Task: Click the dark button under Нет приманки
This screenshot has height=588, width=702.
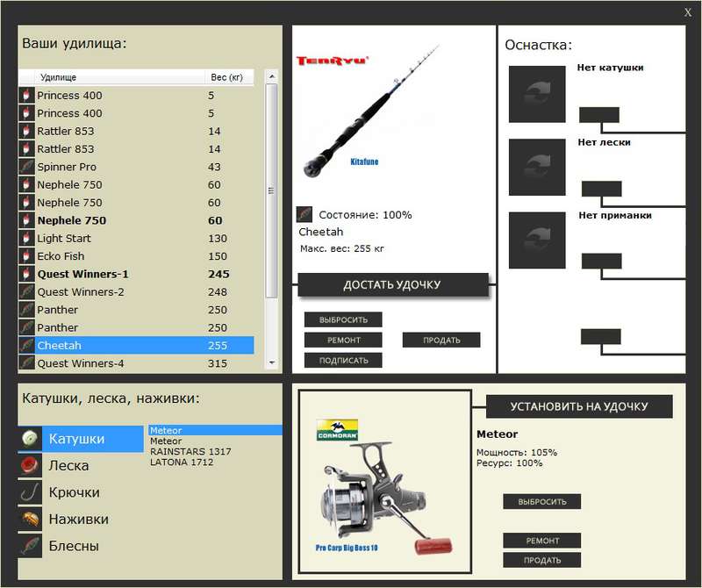Action: click(601, 261)
